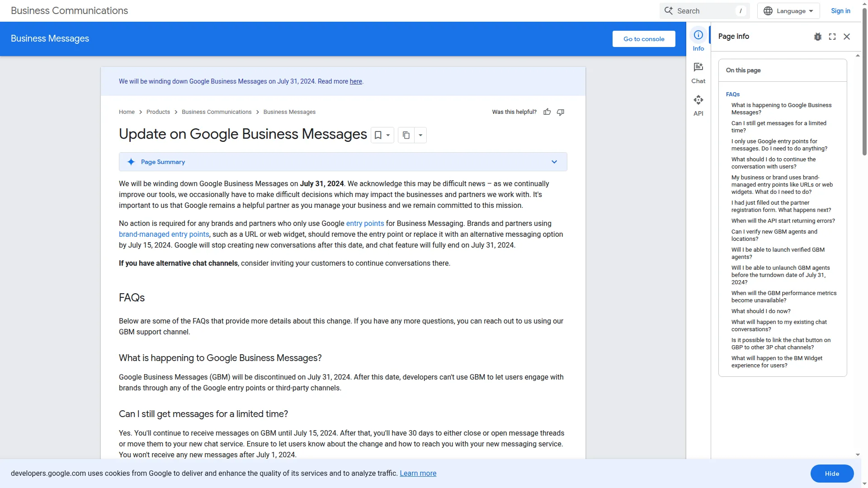Click the 'On this page' heading
The image size is (868, 488).
click(743, 70)
